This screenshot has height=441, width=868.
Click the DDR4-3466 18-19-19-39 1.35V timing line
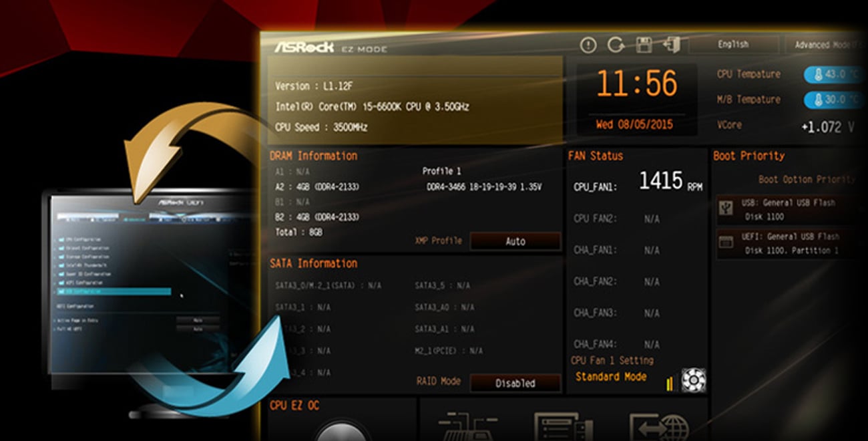(x=484, y=187)
